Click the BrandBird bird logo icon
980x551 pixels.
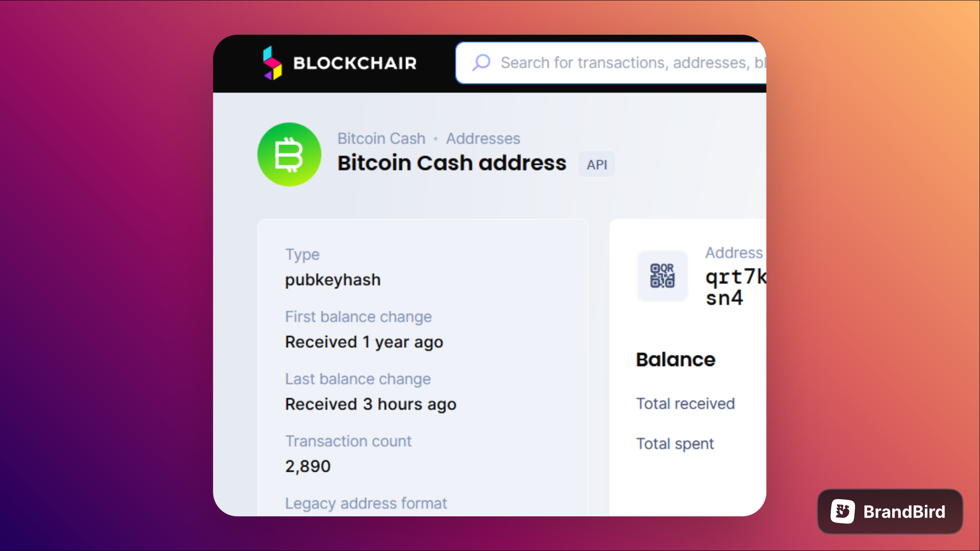point(842,511)
